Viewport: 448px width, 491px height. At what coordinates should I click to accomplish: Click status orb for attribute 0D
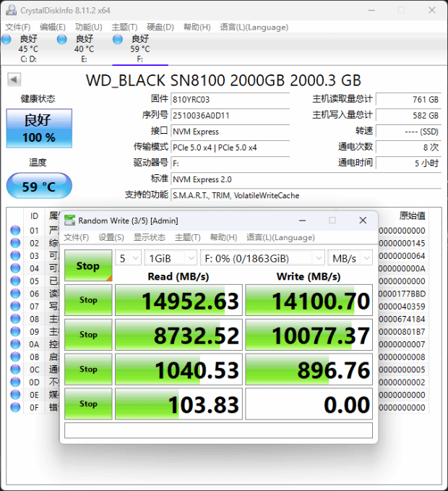coord(15,382)
